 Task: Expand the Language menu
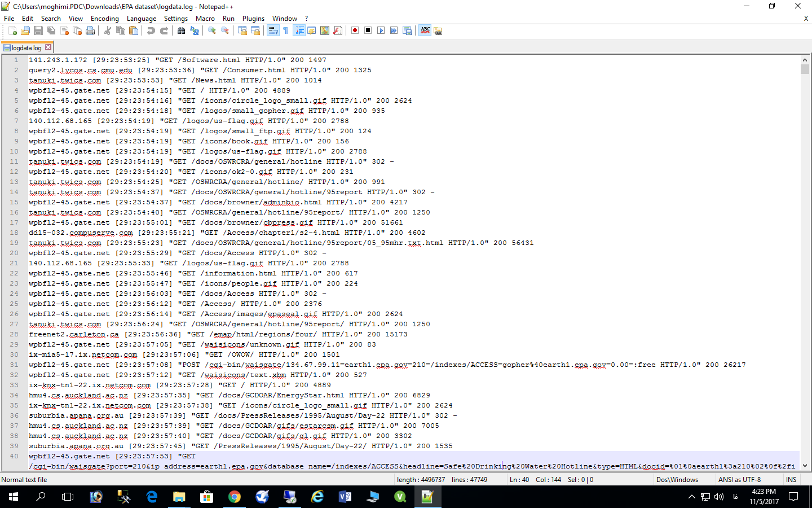tap(141, 19)
